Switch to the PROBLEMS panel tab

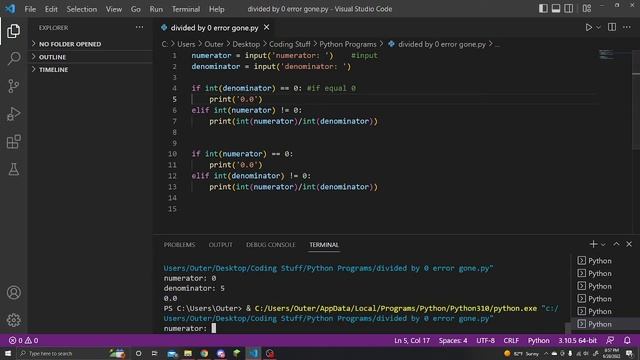179,244
